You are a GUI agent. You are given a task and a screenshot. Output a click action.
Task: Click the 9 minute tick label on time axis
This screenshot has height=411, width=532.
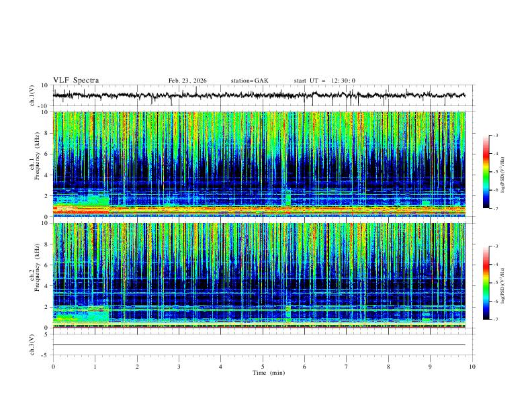point(430,367)
